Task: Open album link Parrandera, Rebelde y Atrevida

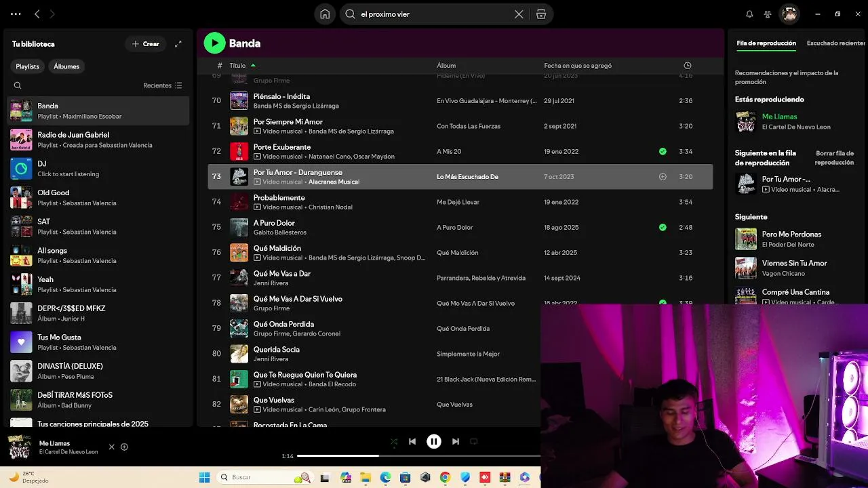Action: point(481,278)
